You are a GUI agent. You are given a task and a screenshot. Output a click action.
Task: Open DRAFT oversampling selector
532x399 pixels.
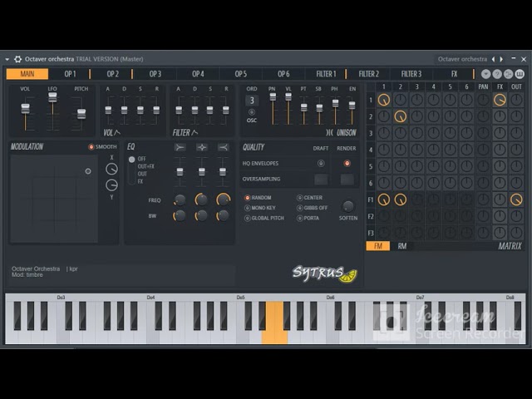pos(321,180)
